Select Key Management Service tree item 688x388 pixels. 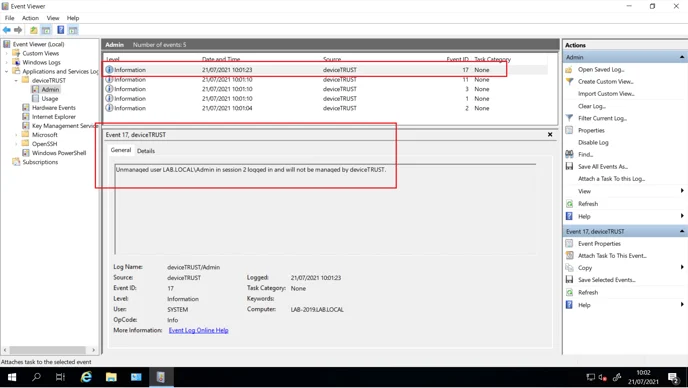(x=61, y=126)
